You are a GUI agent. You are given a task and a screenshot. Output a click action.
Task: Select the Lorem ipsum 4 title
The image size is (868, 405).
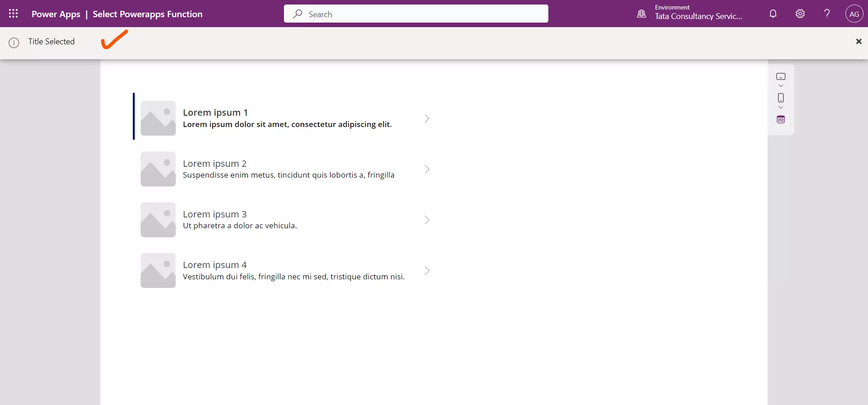click(x=215, y=265)
